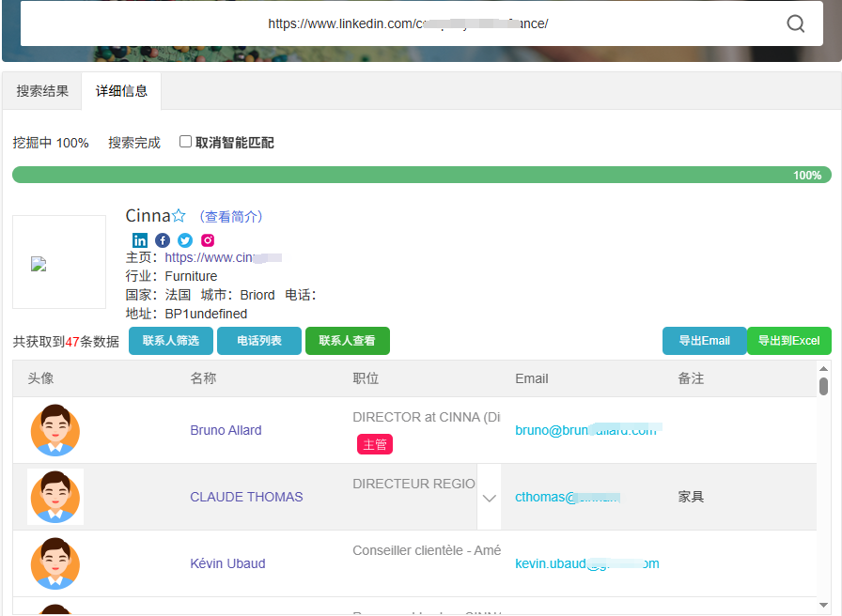Switch to the 搜索结果 tab
842x616 pixels.
[42, 91]
